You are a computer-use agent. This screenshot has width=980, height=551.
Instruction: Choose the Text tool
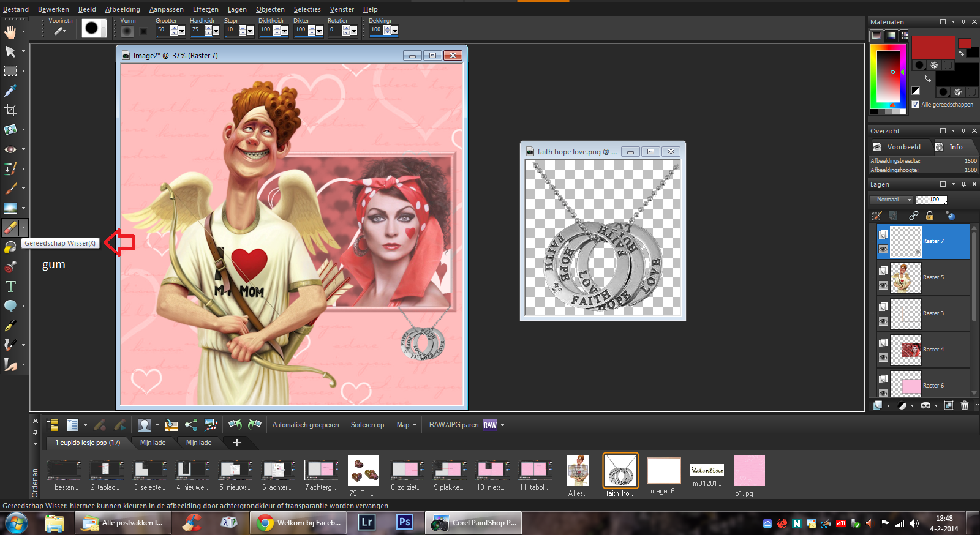(10, 287)
